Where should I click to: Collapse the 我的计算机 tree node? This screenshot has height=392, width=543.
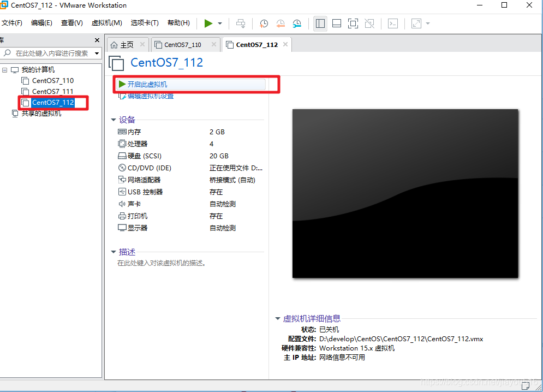pyautogui.click(x=4, y=70)
